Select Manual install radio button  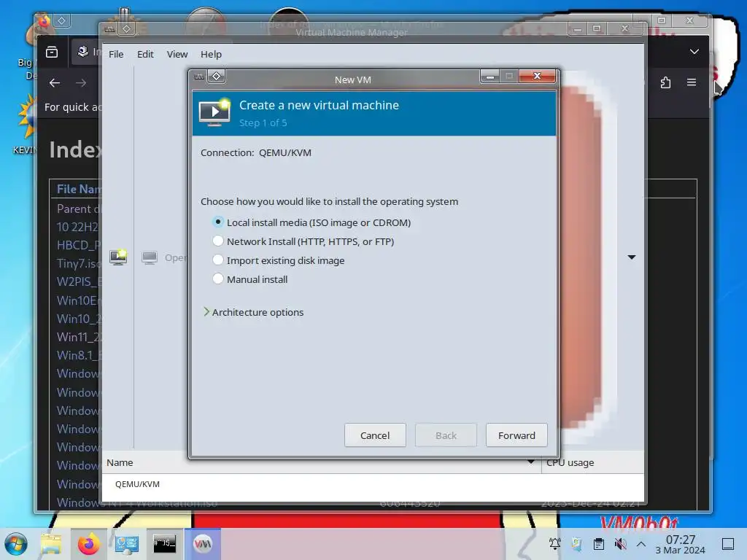[217, 279]
